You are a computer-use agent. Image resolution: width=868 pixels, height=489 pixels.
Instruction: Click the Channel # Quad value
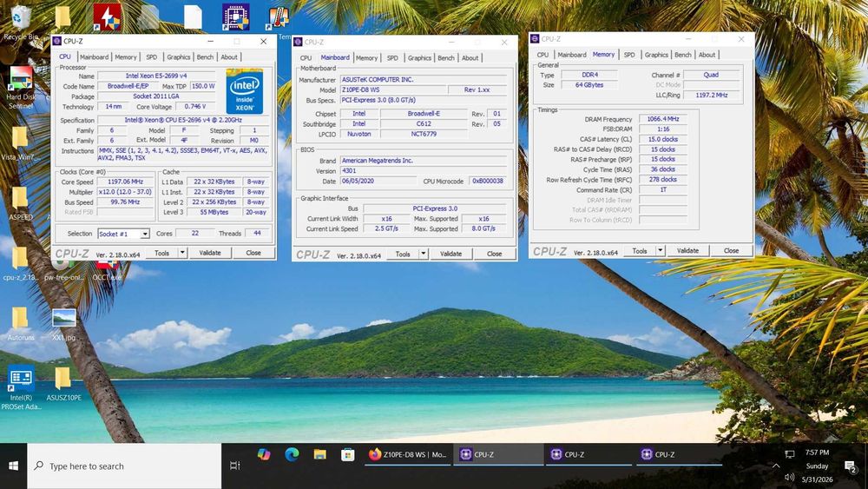[712, 75]
